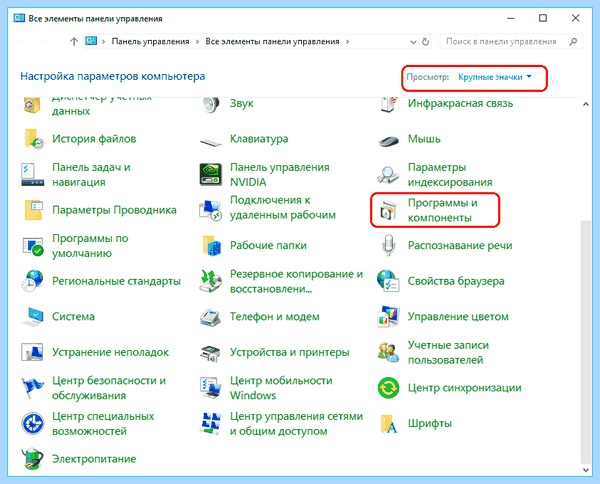Click the Панель управления breadcrumb
The width and height of the screenshot is (600, 484).
[x=150, y=42]
